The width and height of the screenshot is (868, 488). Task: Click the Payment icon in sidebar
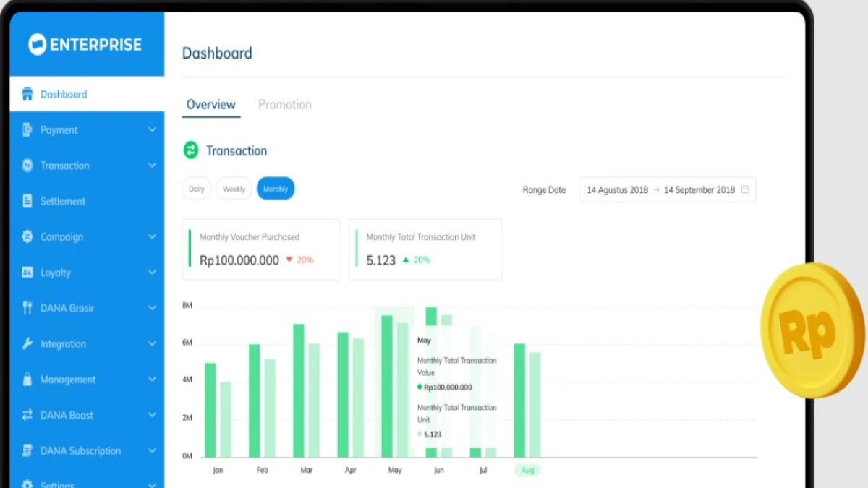pyautogui.click(x=27, y=129)
